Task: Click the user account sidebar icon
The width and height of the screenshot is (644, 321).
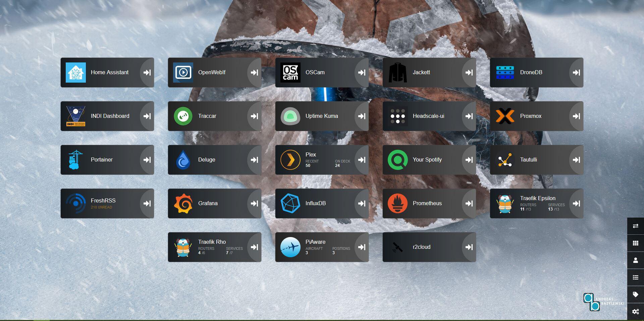Action: [x=636, y=260]
